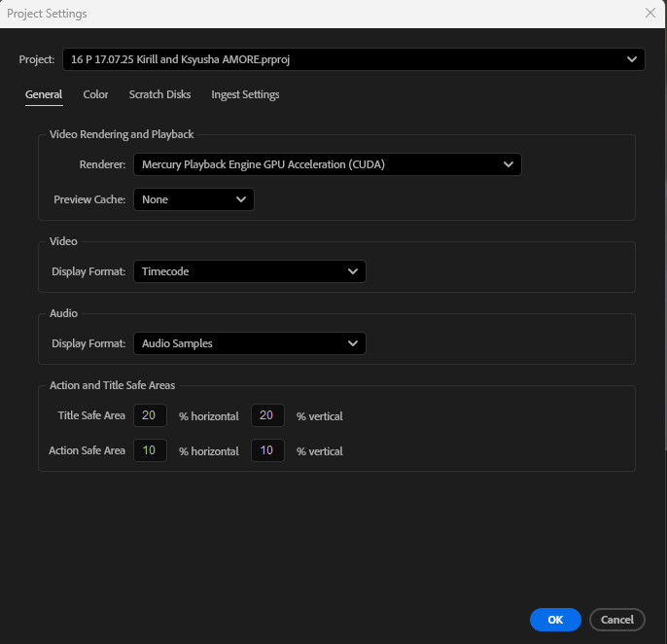
Task: Open the Scratch Disks tab
Action: [159, 94]
